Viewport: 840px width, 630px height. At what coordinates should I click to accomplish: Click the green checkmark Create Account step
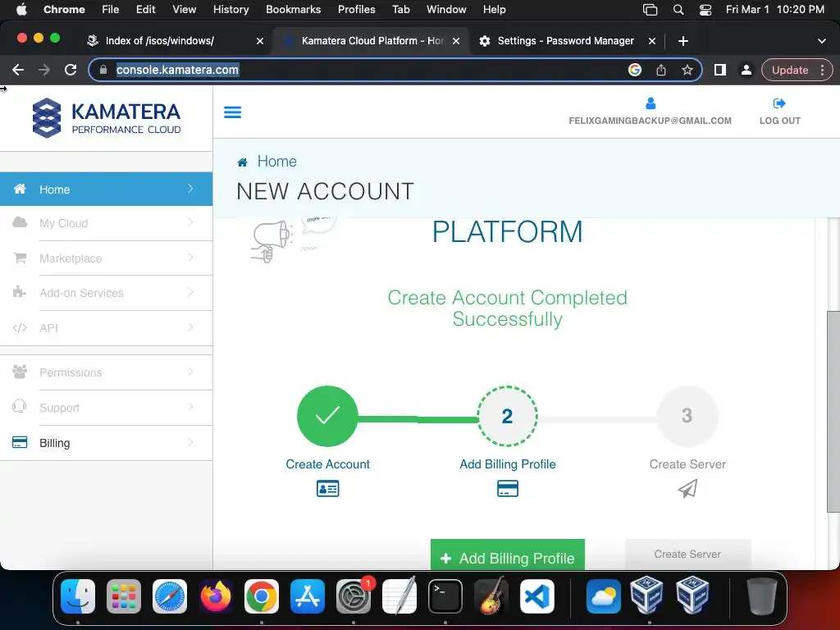[327, 416]
